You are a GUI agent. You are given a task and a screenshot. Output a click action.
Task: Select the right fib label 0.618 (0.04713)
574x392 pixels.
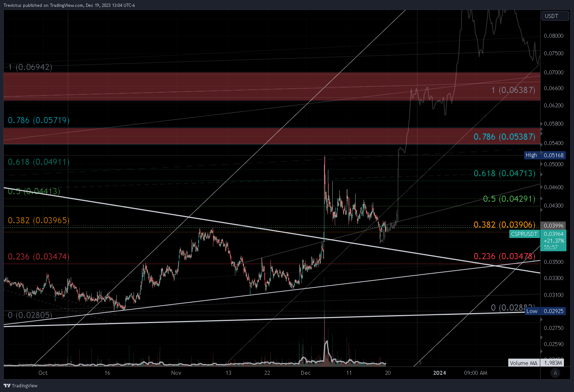click(x=504, y=173)
